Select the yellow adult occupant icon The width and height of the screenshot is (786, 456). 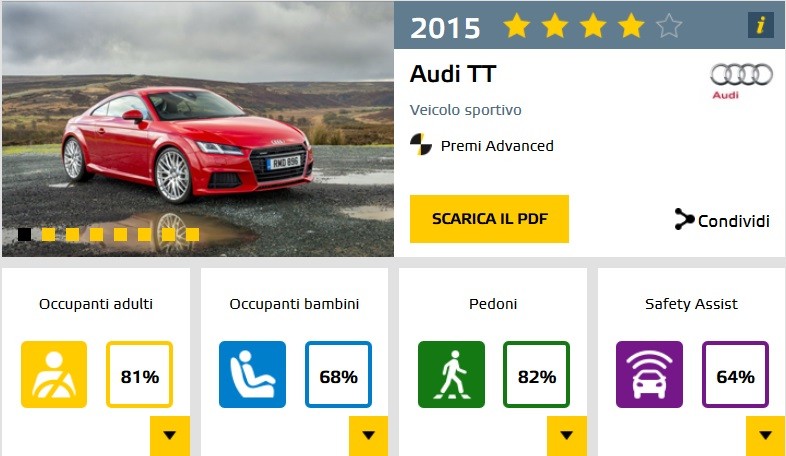click(54, 374)
